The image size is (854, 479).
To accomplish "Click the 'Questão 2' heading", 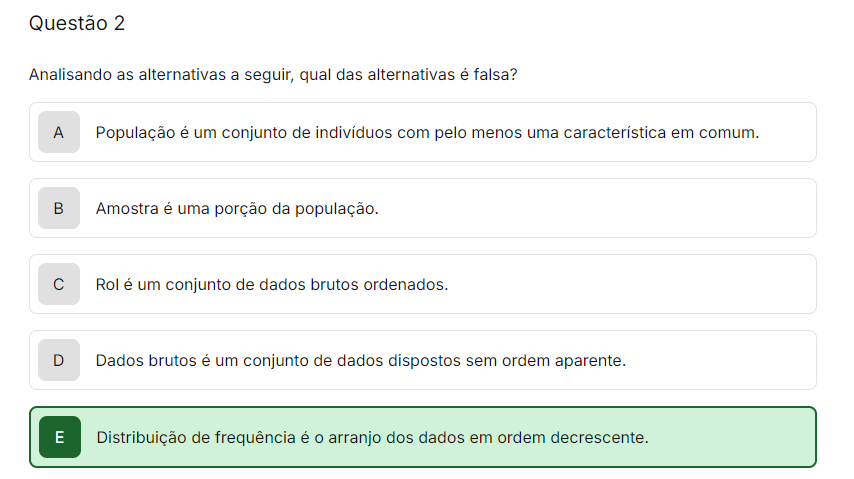I will pyautogui.click(x=77, y=23).
